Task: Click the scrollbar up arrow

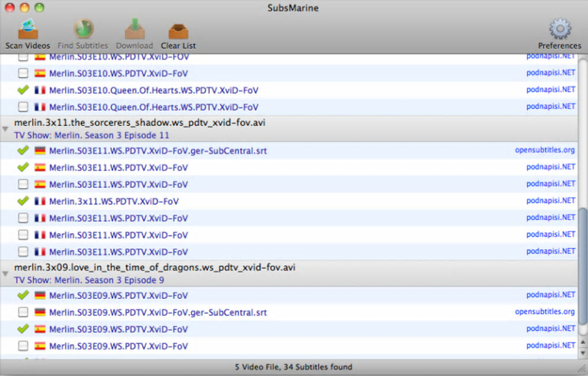Action: 582,342
